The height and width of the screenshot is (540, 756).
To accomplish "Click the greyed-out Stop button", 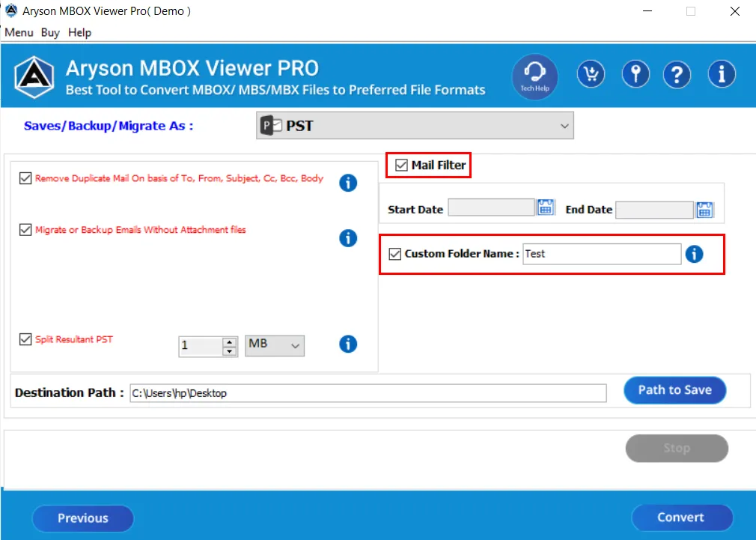I will pyautogui.click(x=677, y=449).
